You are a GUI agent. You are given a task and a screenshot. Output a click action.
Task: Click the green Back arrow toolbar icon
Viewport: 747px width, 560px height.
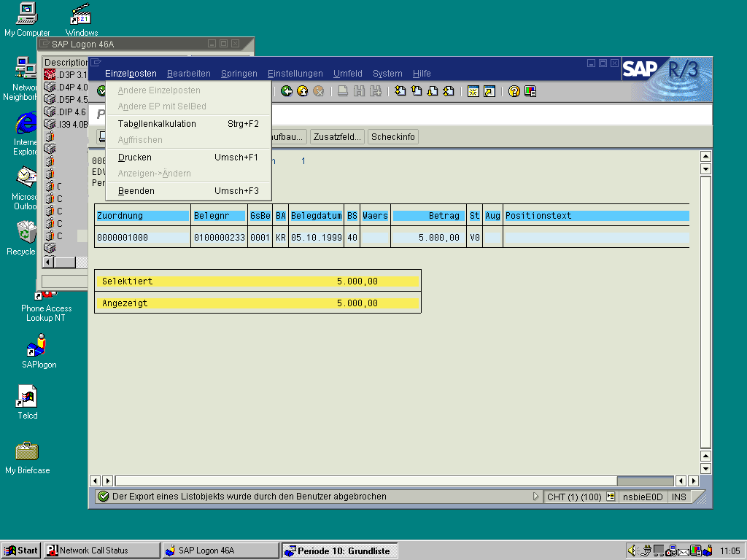[x=286, y=91]
